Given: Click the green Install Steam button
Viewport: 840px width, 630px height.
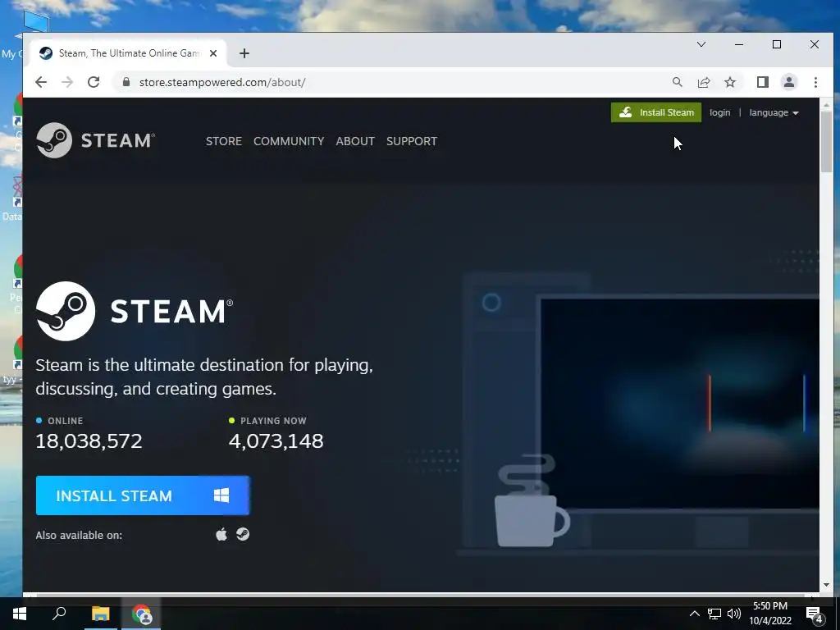Looking at the screenshot, I should tap(656, 112).
